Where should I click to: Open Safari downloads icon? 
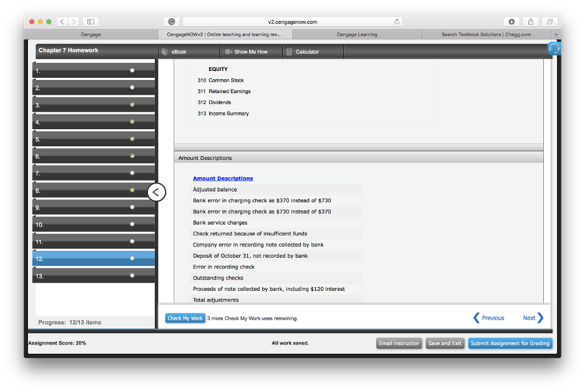[511, 22]
